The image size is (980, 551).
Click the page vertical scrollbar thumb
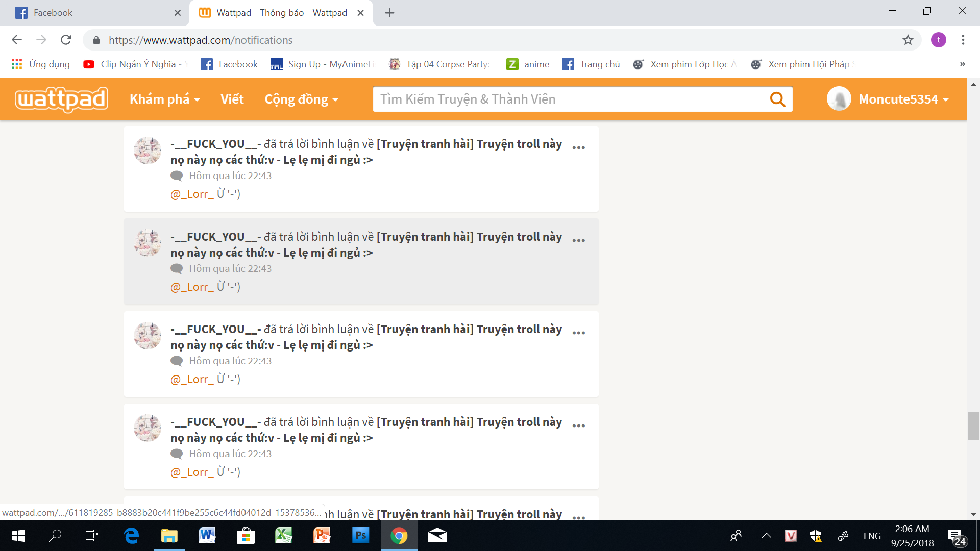[973, 425]
